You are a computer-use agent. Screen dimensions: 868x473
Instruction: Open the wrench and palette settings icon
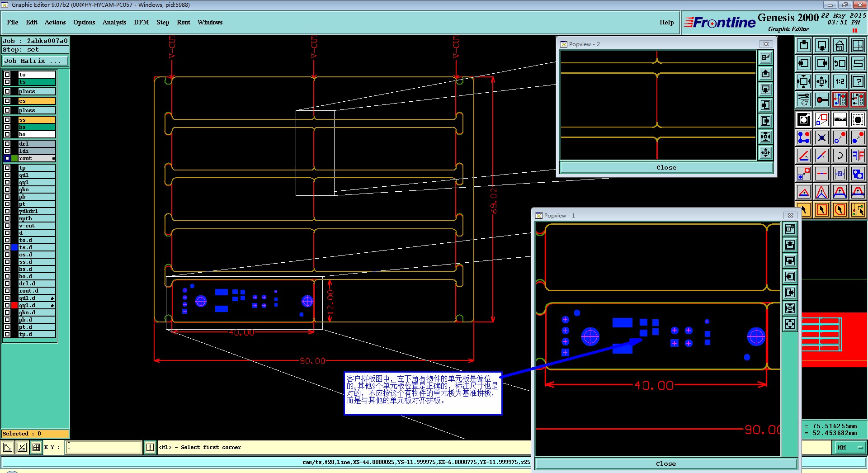point(804,99)
